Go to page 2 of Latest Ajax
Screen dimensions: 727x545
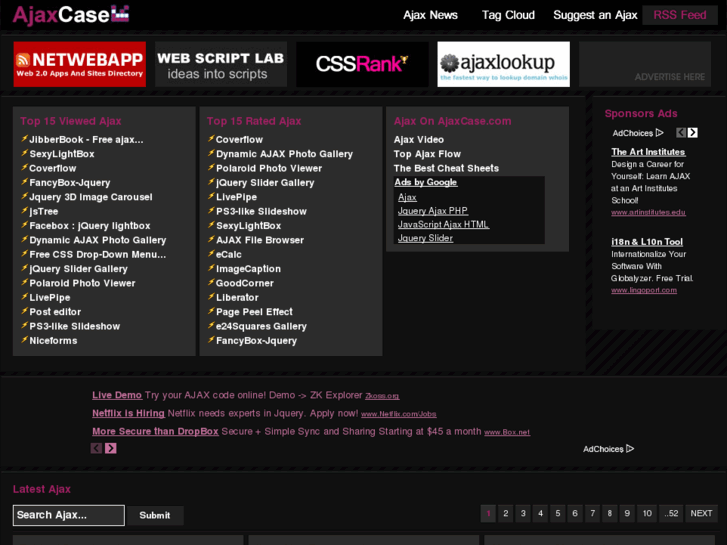click(505, 513)
